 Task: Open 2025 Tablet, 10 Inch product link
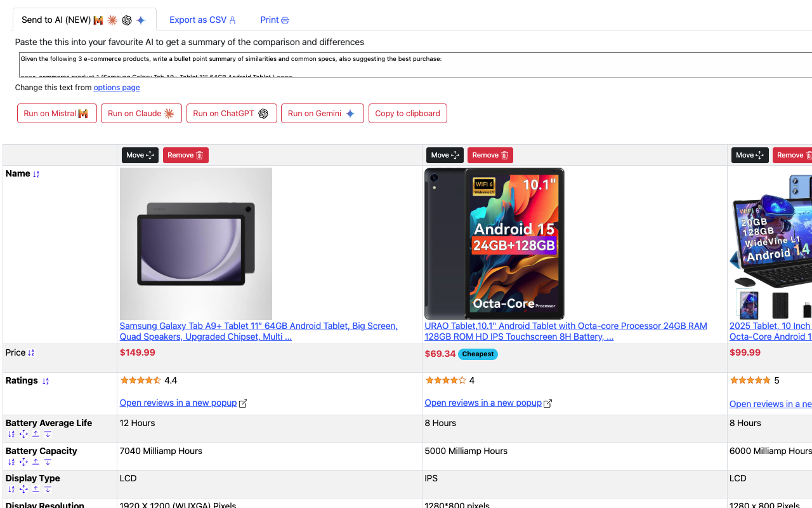click(x=771, y=331)
